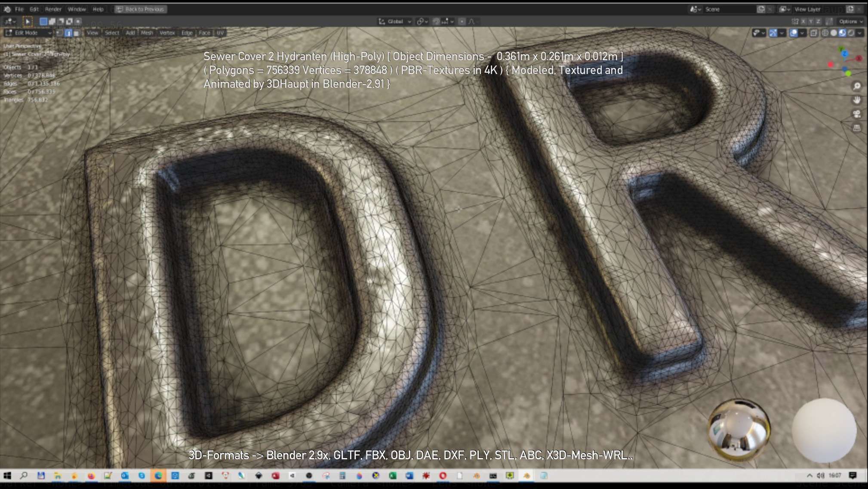Screen dimensions: 868x489
Task: Choose the Intersect Selection mode icon
Action: pos(78,21)
